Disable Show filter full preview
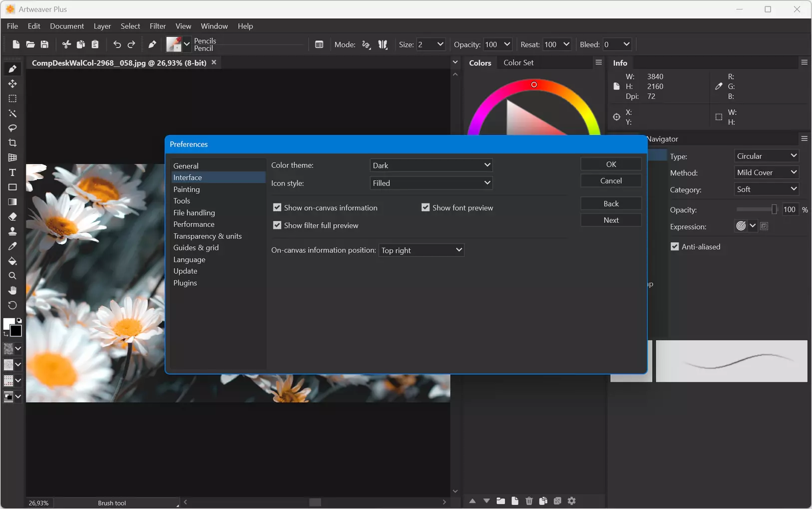This screenshot has width=812, height=509. [x=277, y=226]
